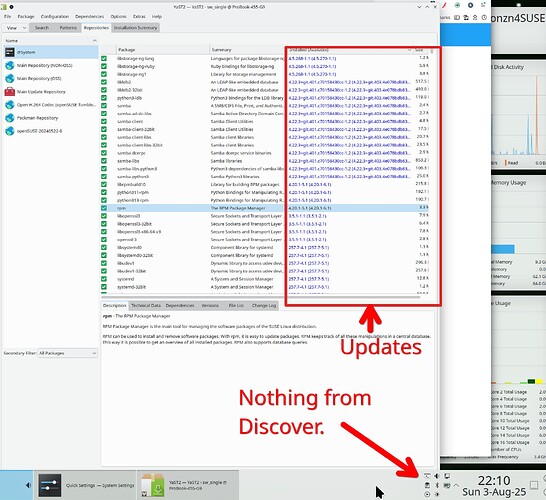
Task: Click the YaST2 package taskbar icon
Action: point(153,485)
